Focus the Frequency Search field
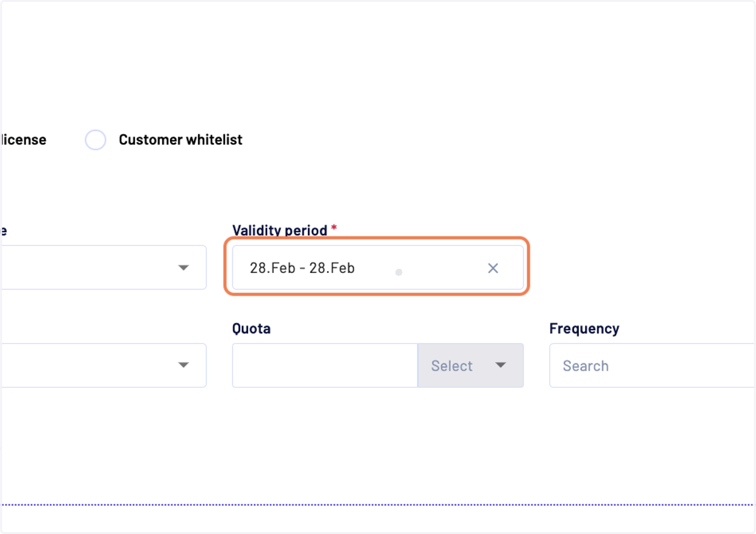 click(x=653, y=365)
